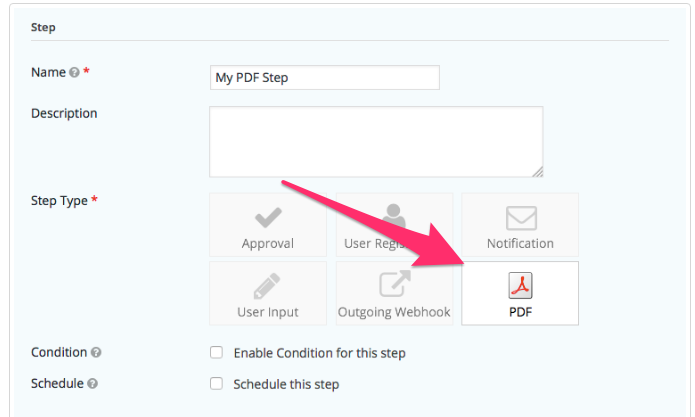Show help icon beside Schedule label
The width and height of the screenshot is (695, 417).
click(92, 383)
